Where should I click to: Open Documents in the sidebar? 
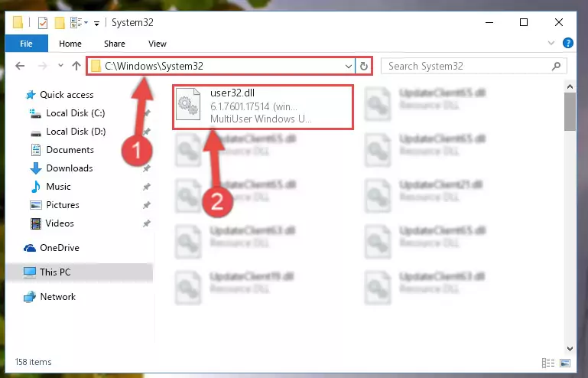point(70,150)
